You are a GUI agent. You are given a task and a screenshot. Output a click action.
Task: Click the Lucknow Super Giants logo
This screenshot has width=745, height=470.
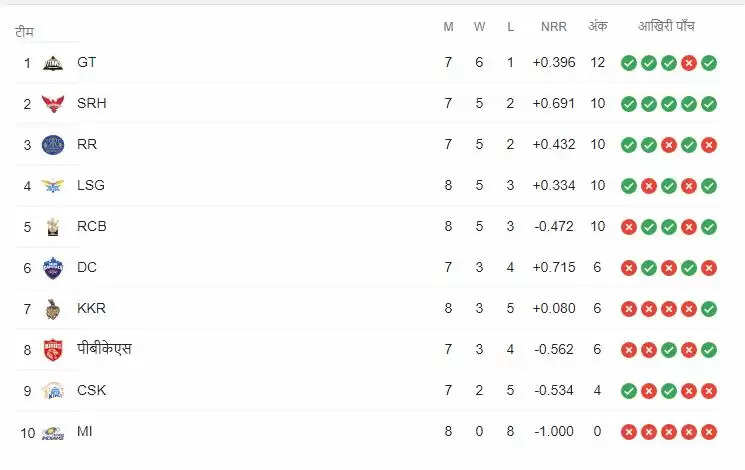tap(53, 186)
